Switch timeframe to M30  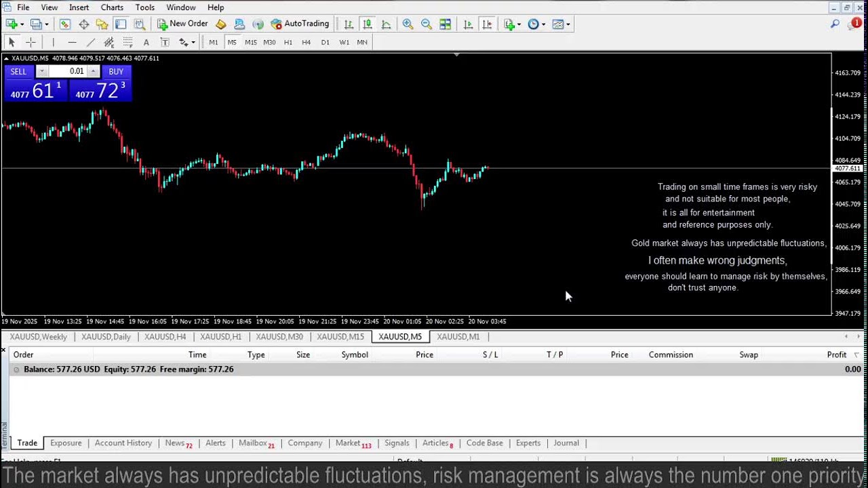(x=269, y=42)
